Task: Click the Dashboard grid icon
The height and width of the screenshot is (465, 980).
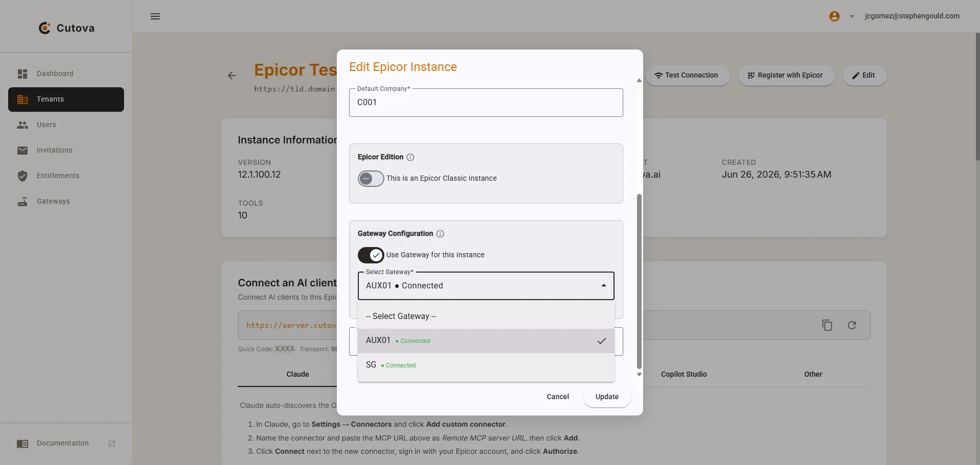Action: coord(22,74)
